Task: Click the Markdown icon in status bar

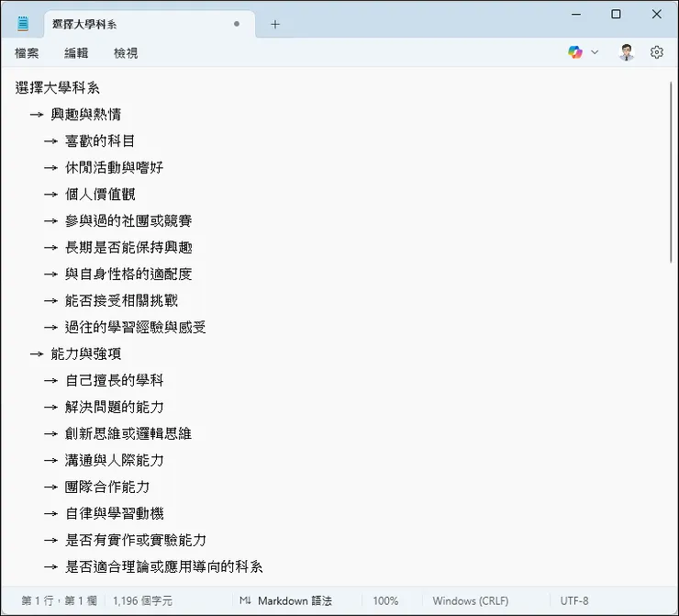Action: pos(245,600)
